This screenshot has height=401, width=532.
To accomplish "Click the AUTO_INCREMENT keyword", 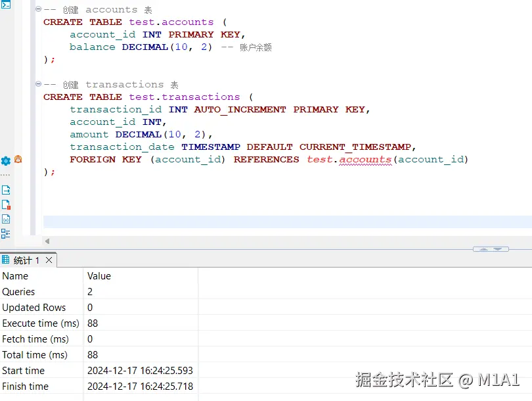I will click(x=240, y=110).
